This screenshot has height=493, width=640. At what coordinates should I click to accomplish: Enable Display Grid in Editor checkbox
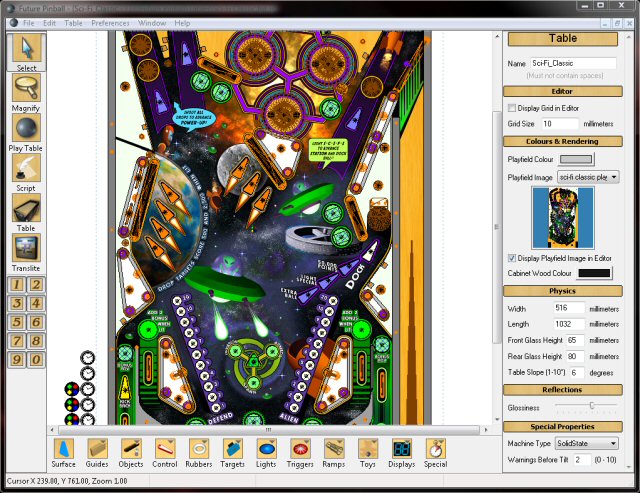(512, 108)
